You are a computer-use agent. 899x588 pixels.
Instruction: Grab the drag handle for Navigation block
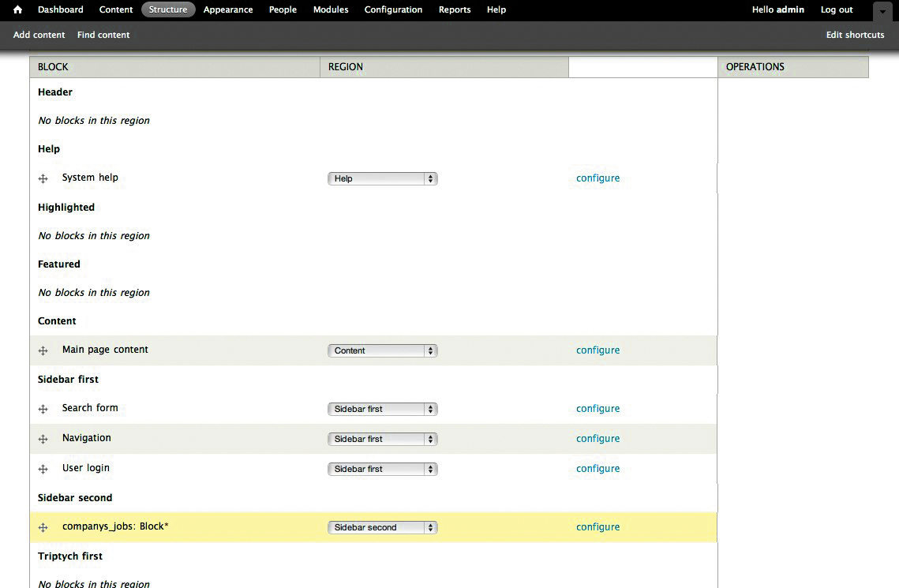[43, 439]
